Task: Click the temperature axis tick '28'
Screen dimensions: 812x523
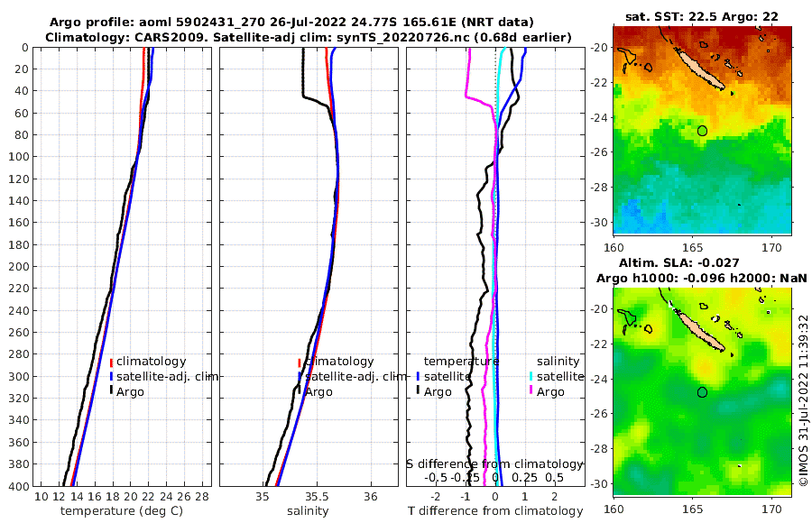Action: pyautogui.click(x=202, y=497)
